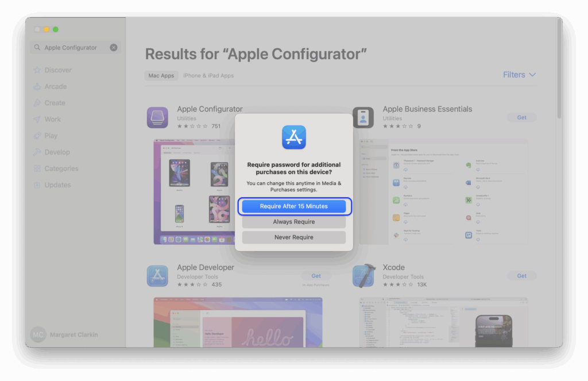Click the Play rocket icon
The height and width of the screenshot is (381, 588).
pos(37,136)
